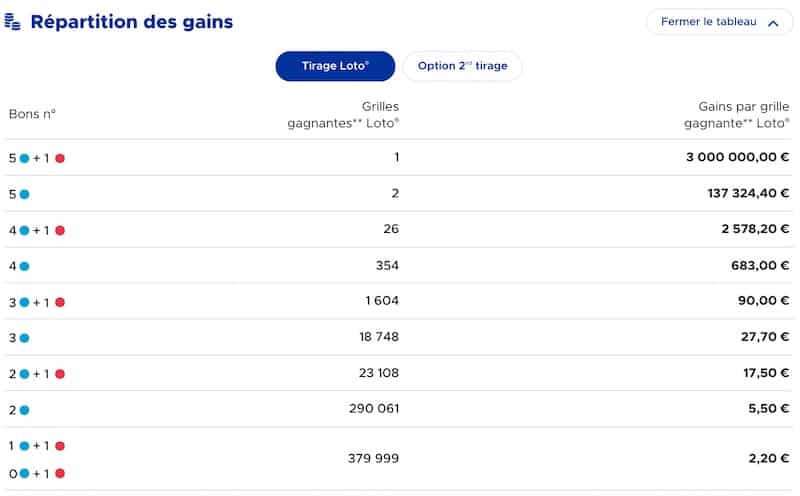Click the 137 324,40 € prize amount
800x496 pixels.
pos(748,194)
